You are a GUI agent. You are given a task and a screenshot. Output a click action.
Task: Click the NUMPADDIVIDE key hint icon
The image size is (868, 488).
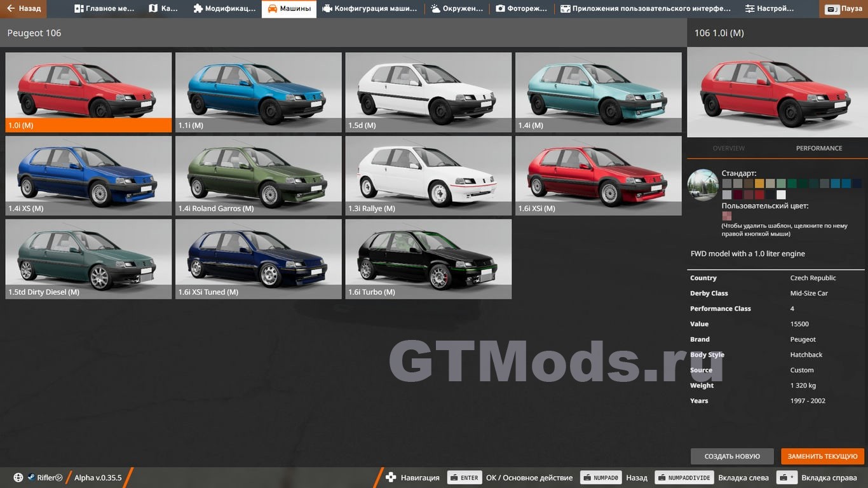[684, 478]
